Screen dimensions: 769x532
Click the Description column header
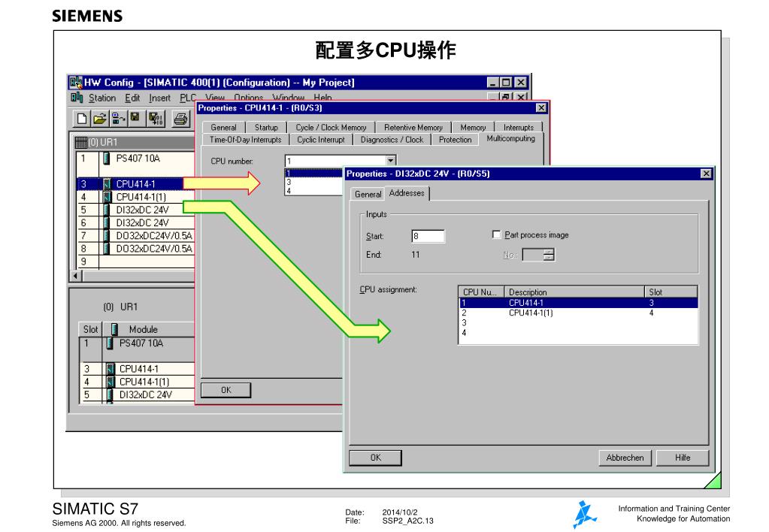click(574, 292)
